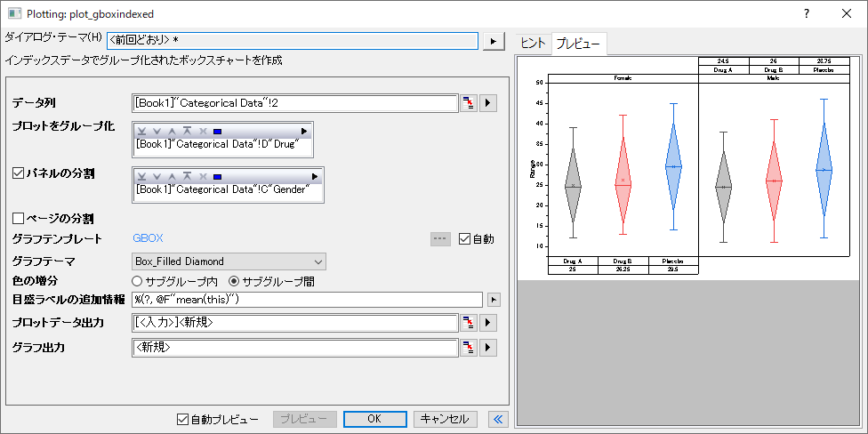Toggle the 自動プレビュー checkbox
Image resolution: width=868 pixels, height=434 pixels.
coord(183,419)
